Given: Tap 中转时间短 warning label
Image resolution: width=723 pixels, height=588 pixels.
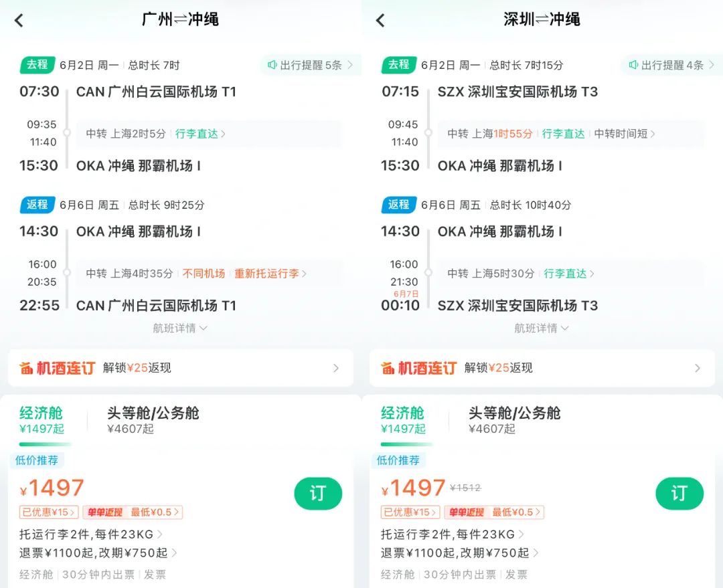Looking at the screenshot, I should click(x=625, y=134).
